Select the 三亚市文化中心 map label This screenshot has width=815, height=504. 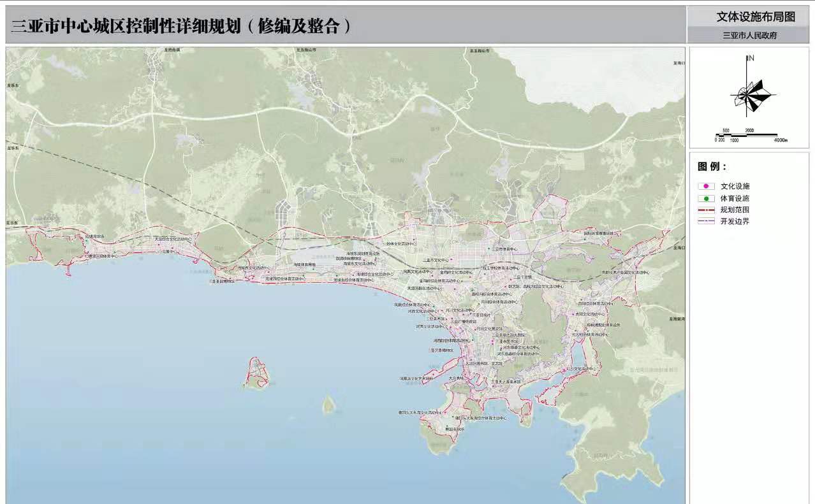(436, 260)
